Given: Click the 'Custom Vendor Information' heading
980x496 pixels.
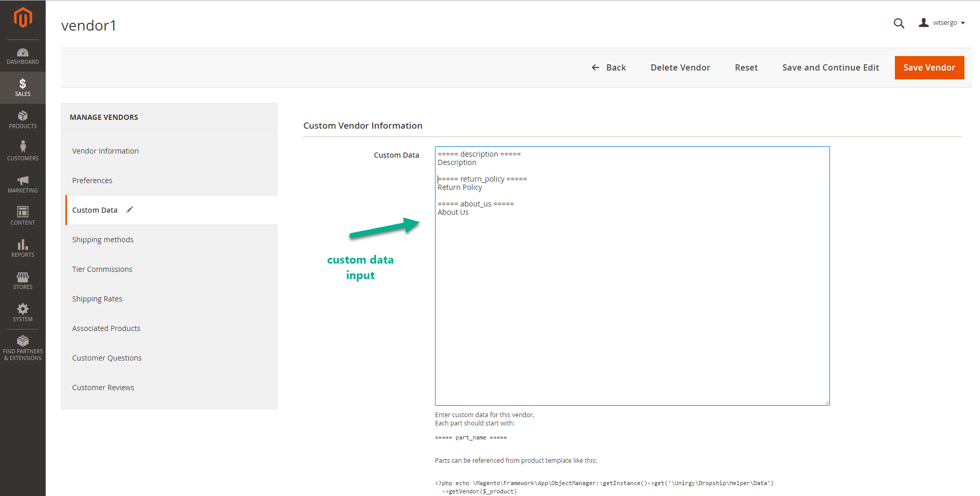Looking at the screenshot, I should 363,126.
